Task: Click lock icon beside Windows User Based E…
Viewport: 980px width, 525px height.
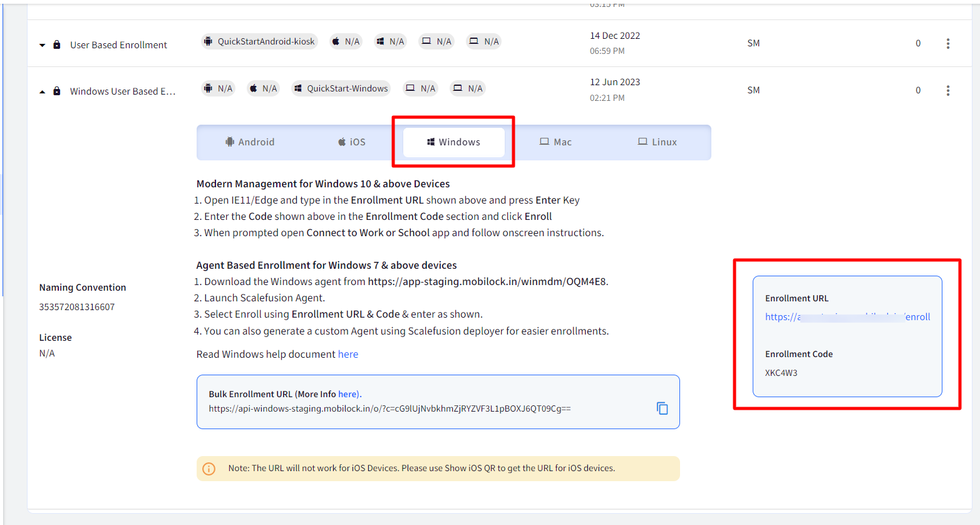Action: click(57, 91)
